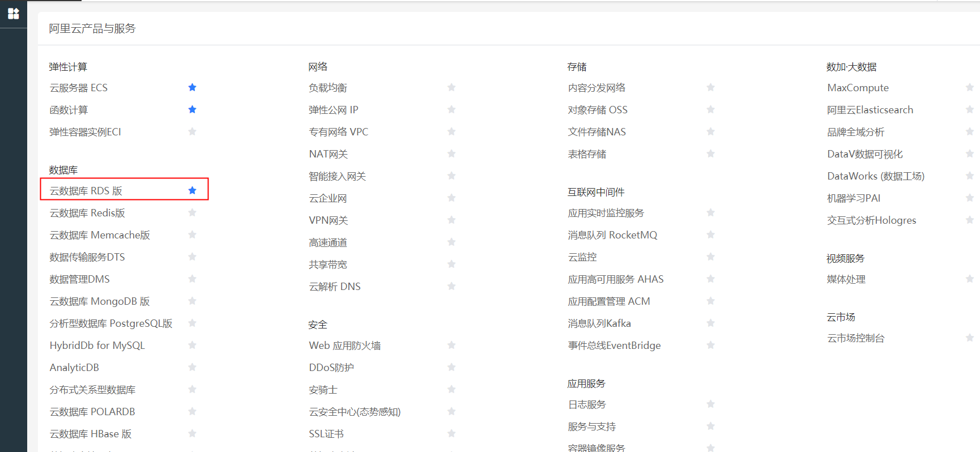This screenshot has height=452, width=980.
Task: Unfavorite the 云服务器 ECS star
Action: point(192,87)
